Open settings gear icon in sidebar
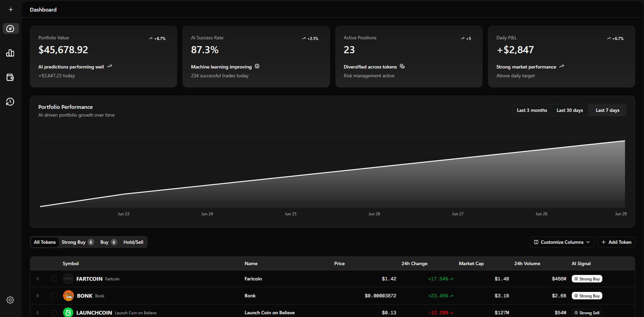Viewport: 644px width, 317px height. tap(11, 300)
